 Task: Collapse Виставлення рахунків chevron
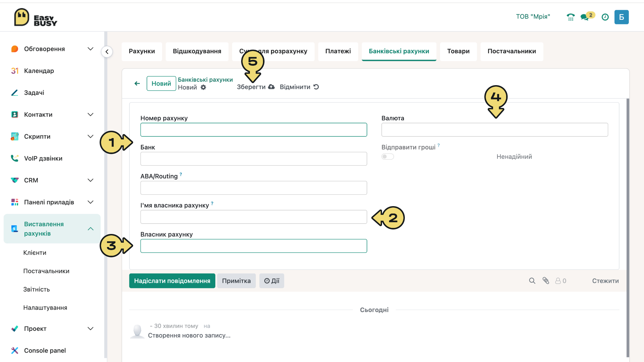pos(91,229)
